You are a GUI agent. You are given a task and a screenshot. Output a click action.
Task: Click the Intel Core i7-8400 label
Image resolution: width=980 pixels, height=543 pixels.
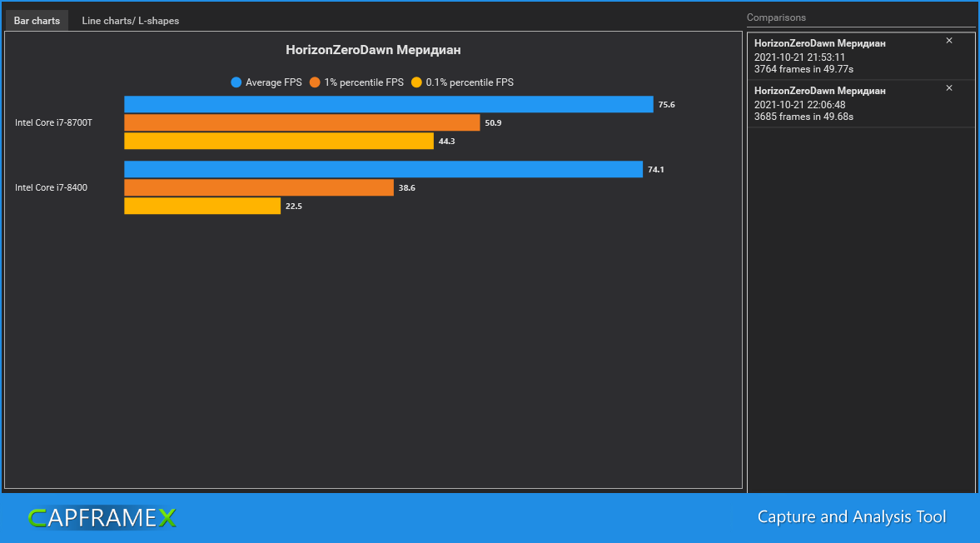[x=52, y=187]
